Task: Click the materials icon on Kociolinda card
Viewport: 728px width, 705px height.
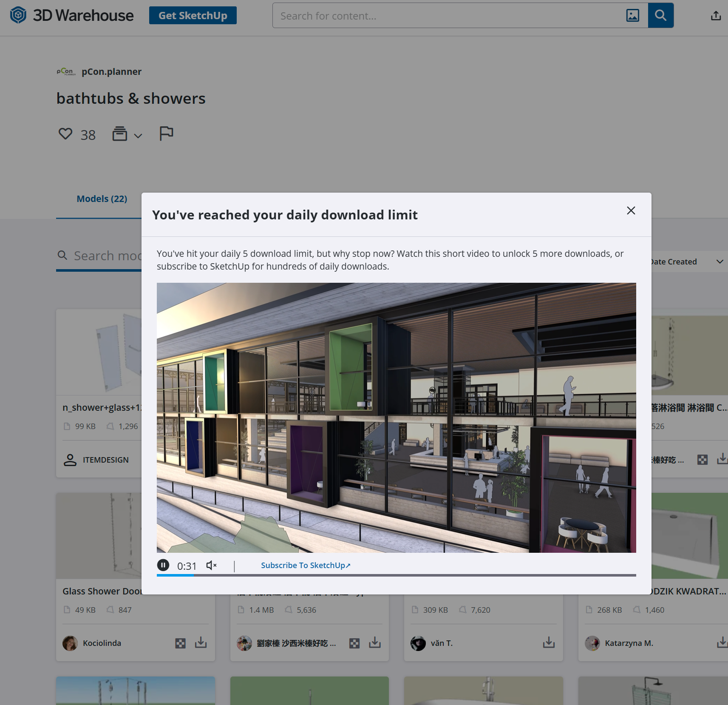Action: (180, 643)
